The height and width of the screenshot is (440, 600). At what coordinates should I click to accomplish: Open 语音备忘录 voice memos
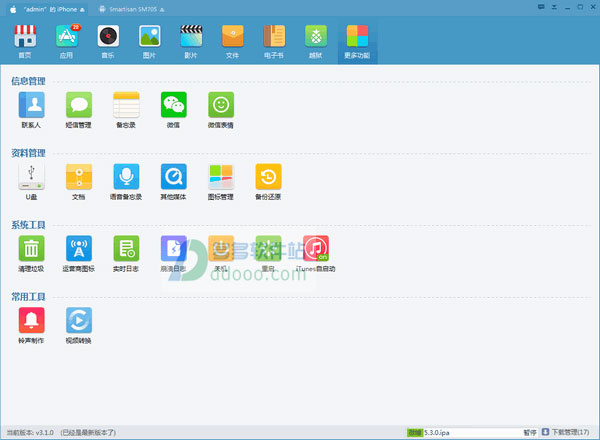[x=126, y=182]
